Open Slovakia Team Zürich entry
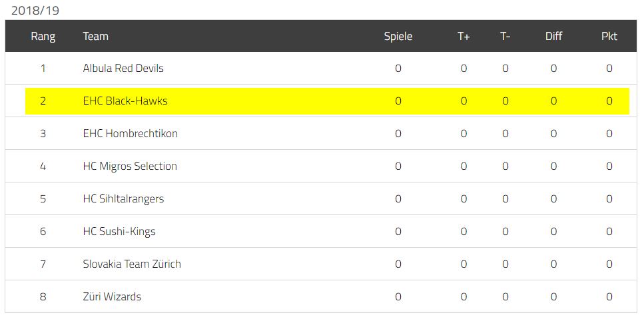This screenshot has height=319, width=644. [x=132, y=264]
